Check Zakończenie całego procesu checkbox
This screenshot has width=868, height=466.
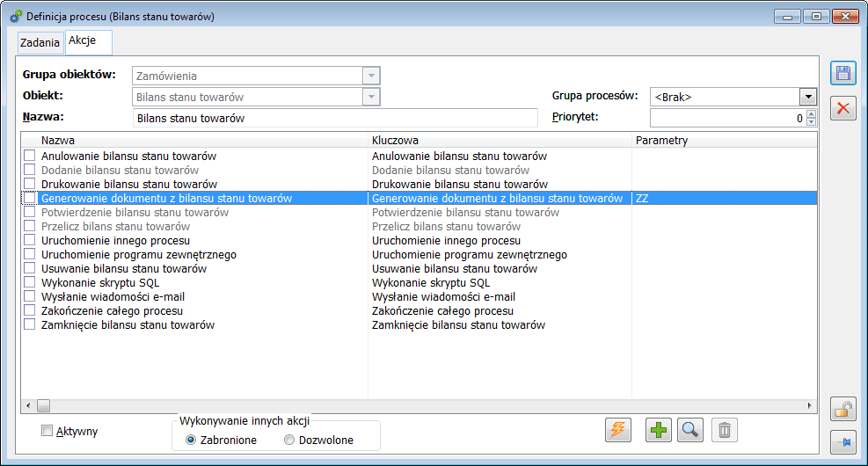(x=29, y=310)
